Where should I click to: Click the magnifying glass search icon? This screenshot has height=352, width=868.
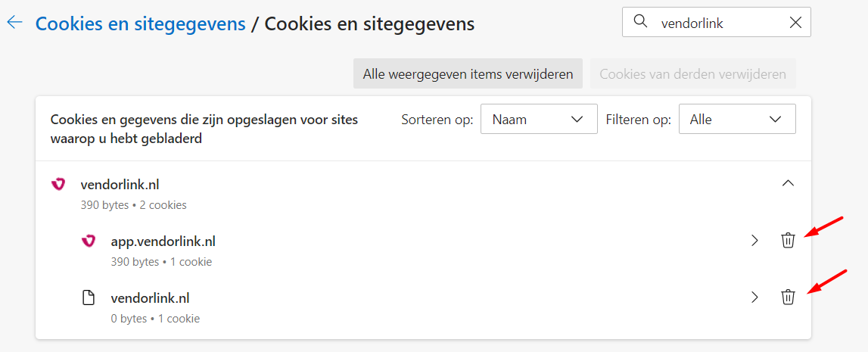tap(640, 22)
